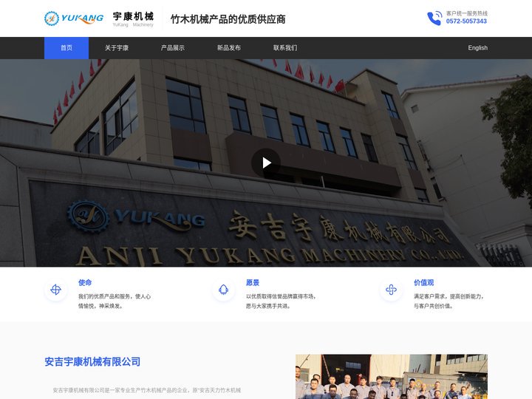The width and height of the screenshot is (532, 399).
Task: Click the 宇康机械 brand name text
Action: coord(133,16)
